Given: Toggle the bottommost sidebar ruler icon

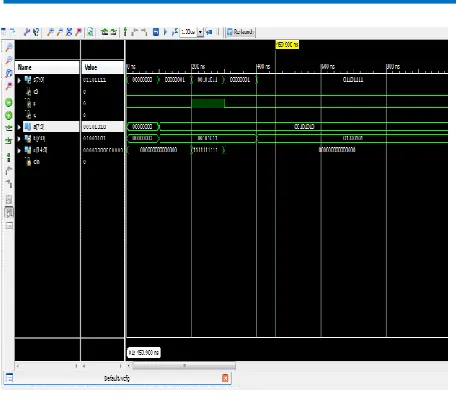Looking at the screenshot, I should [x=9, y=226].
